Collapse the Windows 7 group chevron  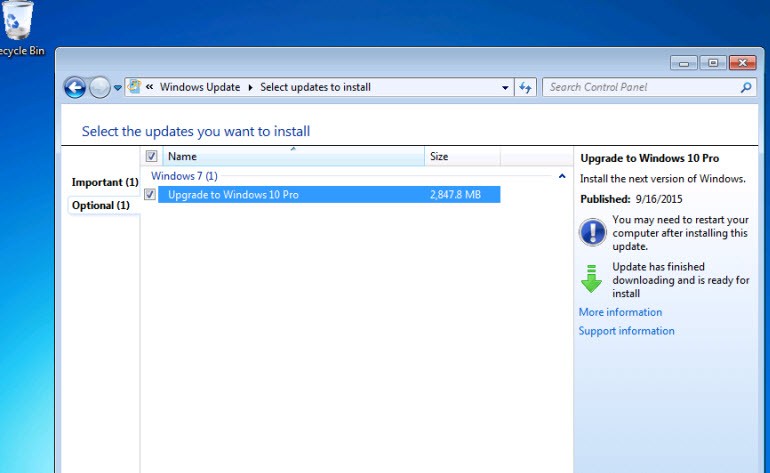point(562,176)
